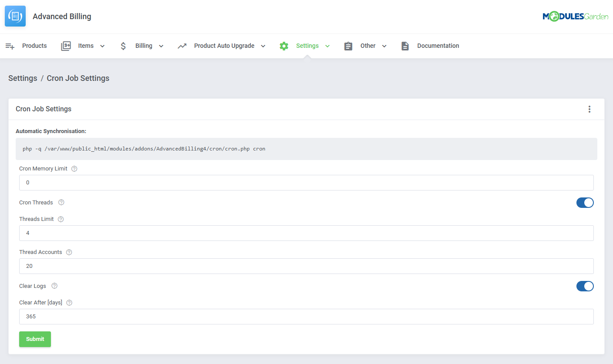Screen dimensions: 613x364
Task: Click the Cron Threads label
Action: click(x=36, y=203)
